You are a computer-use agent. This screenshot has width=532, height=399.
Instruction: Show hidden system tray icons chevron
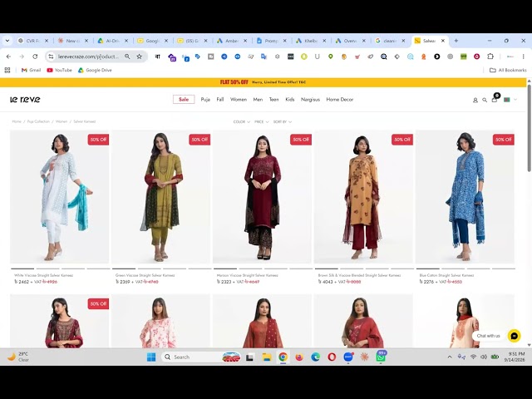(x=450, y=357)
